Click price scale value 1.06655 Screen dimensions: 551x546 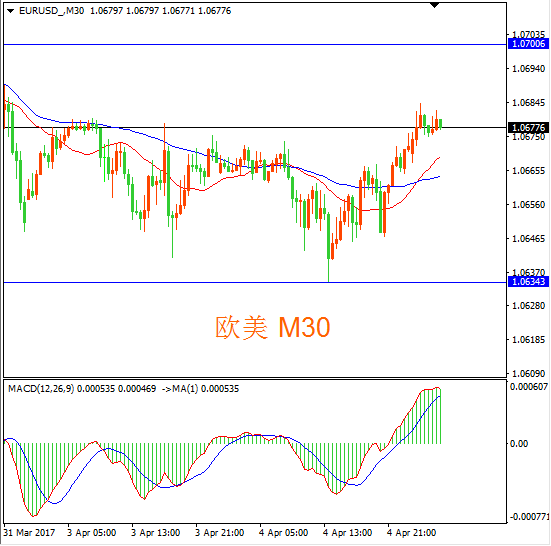coord(529,171)
